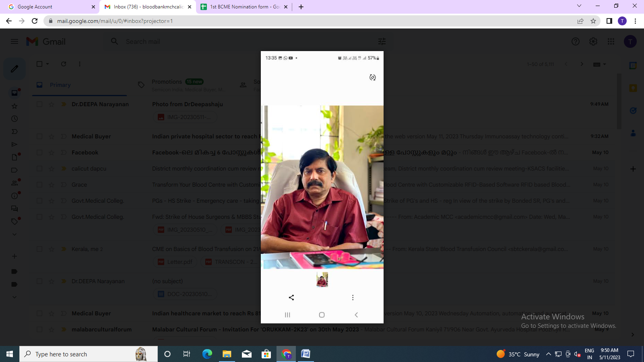This screenshot has height=362, width=644.
Task: Open Chrome tab search dropdown
Action: (x=579, y=6)
